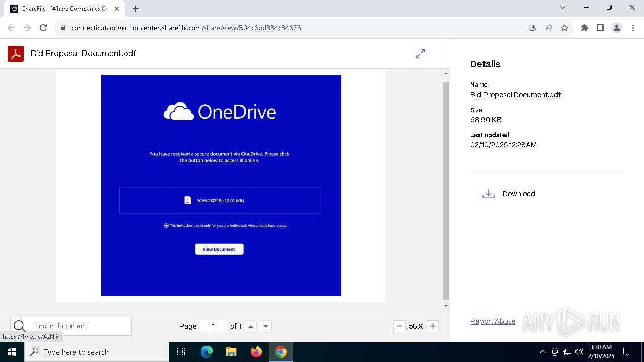Click install app icon in address bar
The width and height of the screenshot is (644, 362).
pyautogui.click(x=532, y=28)
